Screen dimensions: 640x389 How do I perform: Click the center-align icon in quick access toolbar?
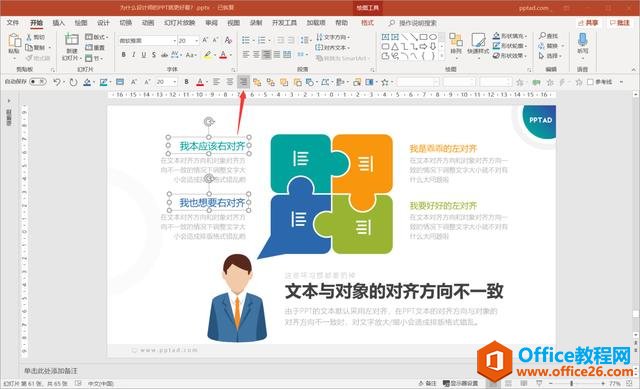230,82
